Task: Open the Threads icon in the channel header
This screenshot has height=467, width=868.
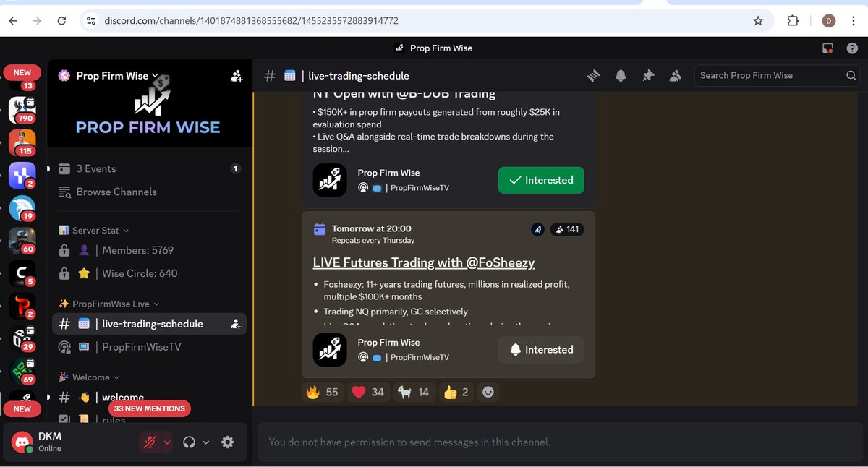Action: pos(594,75)
